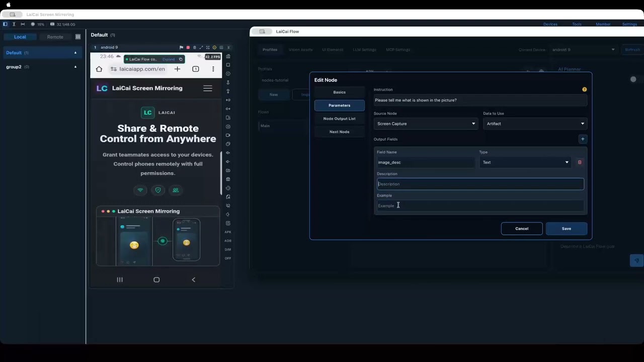This screenshot has width=644, height=362.
Task: Select the Local devices toggle
Action: click(x=20, y=37)
